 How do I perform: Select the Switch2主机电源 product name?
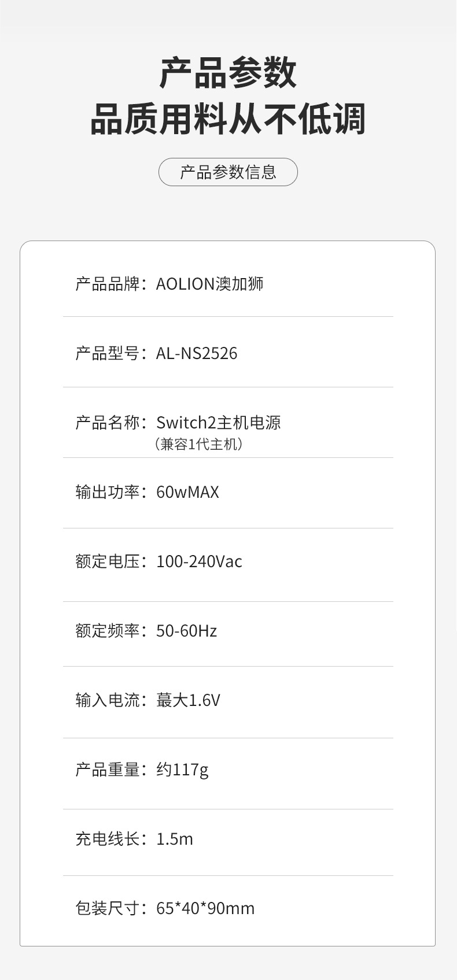pos(218,423)
